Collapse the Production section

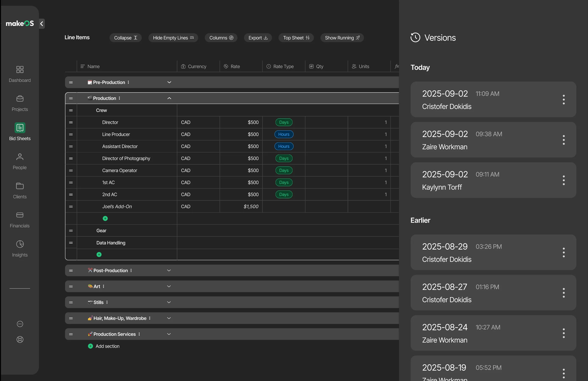click(x=169, y=98)
